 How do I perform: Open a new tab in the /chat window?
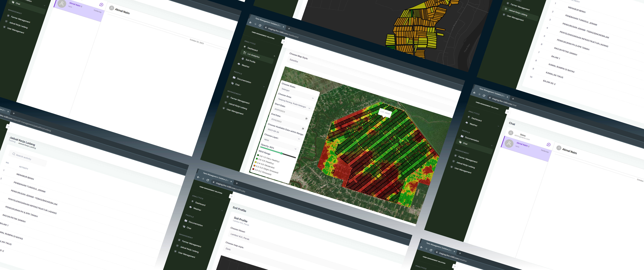[x=513, y=99]
